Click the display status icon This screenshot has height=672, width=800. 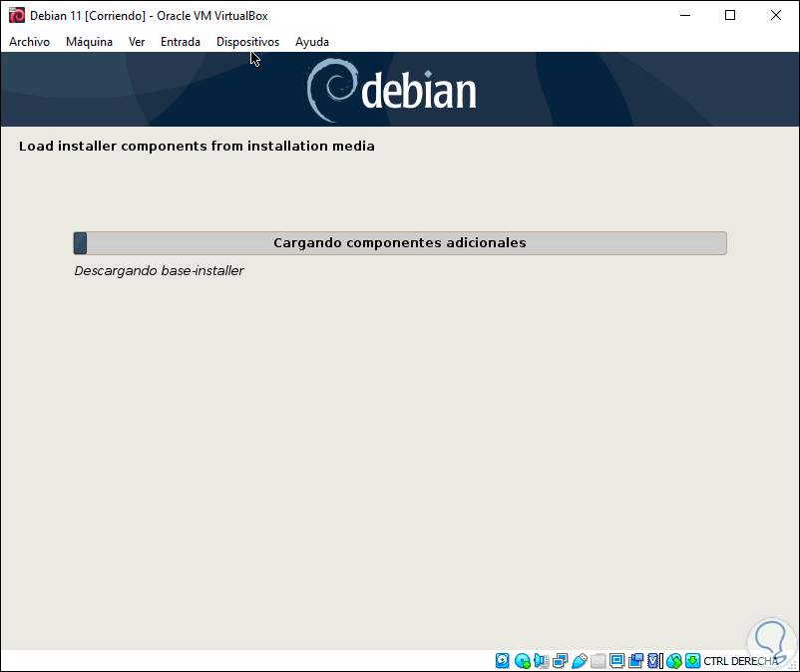[x=616, y=661]
